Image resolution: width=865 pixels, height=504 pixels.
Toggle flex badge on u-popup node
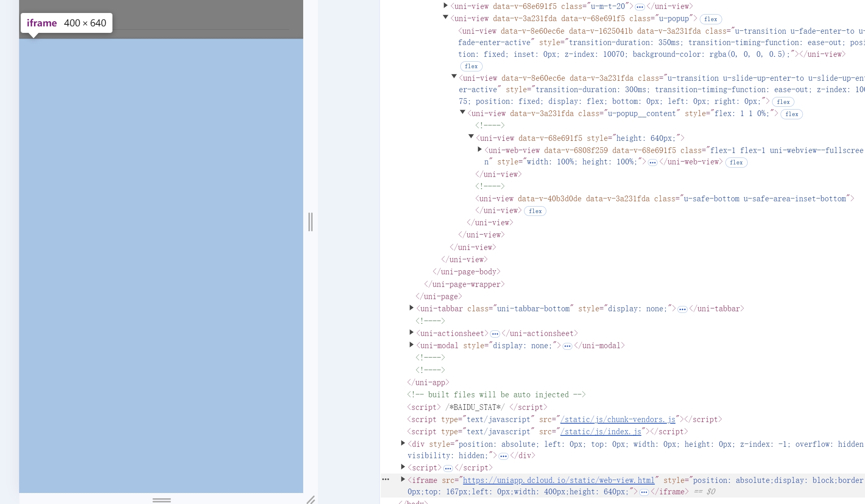point(711,19)
